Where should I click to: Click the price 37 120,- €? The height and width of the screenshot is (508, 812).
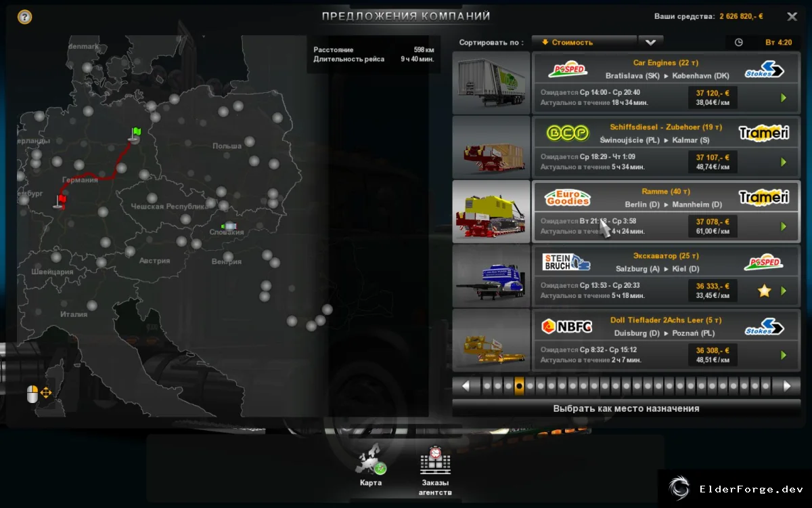[713, 93]
